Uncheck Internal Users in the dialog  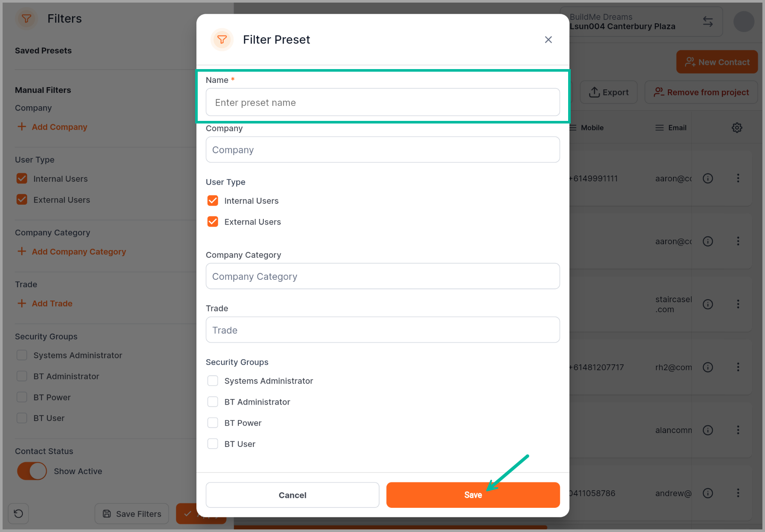213,200
